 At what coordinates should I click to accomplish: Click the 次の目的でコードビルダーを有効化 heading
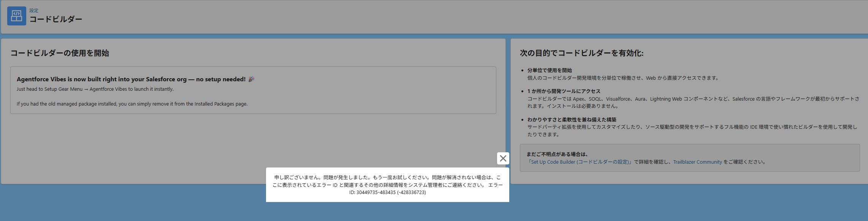581,53
